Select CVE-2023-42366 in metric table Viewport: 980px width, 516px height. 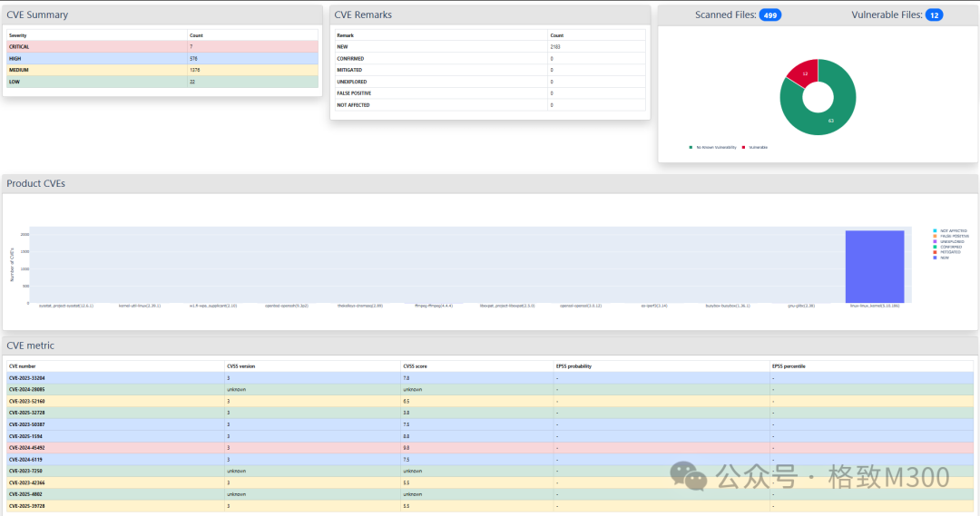click(x=490, y=482)
